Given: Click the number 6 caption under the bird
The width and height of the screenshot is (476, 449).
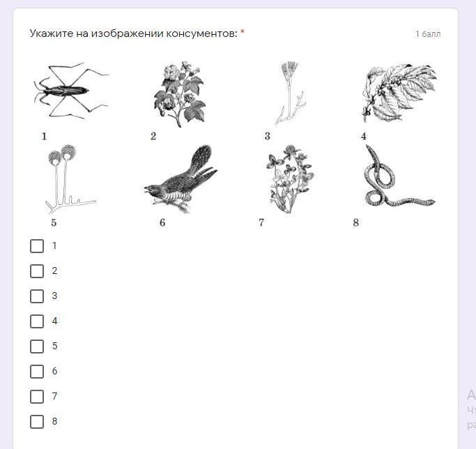Looking at the screenshot, I should pos(162,222).
